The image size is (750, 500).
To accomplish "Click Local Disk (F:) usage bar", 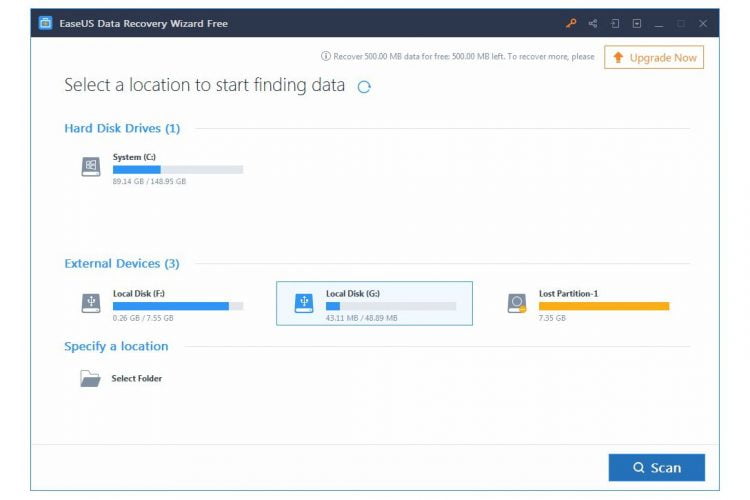I will coord(178,306).
